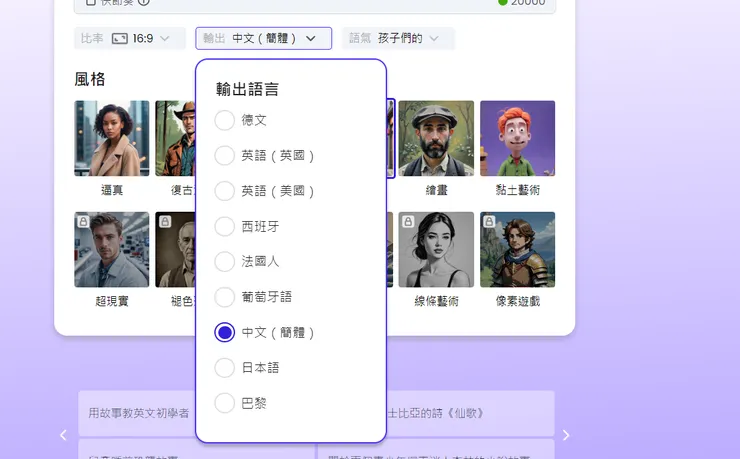Image resolution: width=740 pixels, height=459 pixels.
Task: Click the 士比亞的詩《仙歌》prompt suggestion
Action: coord(471,413)
